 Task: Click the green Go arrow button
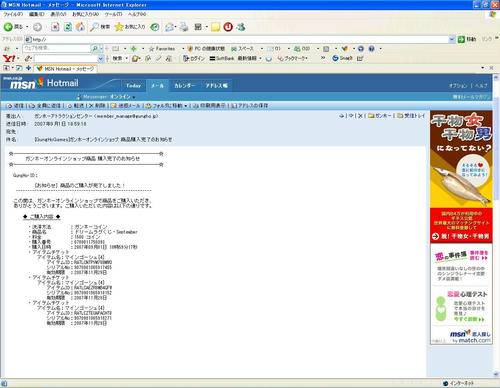tap(461, 39)
